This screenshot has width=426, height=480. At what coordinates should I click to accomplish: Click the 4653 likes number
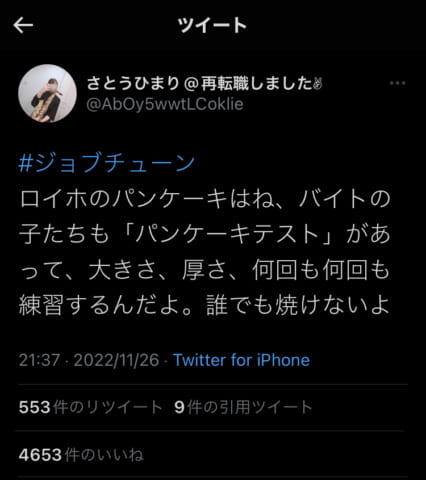(x=40, y=455)
